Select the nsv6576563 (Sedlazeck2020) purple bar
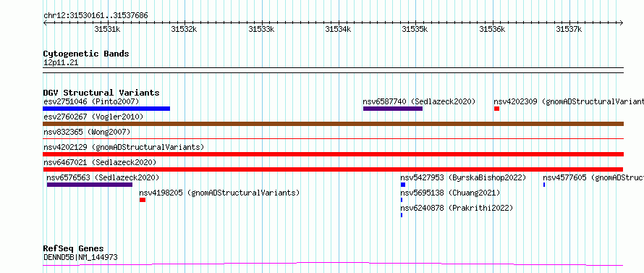 coord(90,185)
